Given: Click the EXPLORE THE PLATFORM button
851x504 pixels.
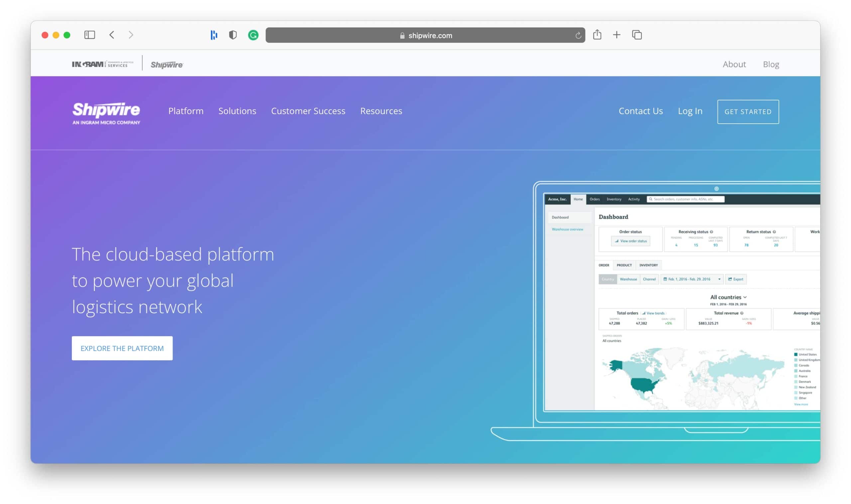Looking at the screenshot, I should click(x=122, y=348).
